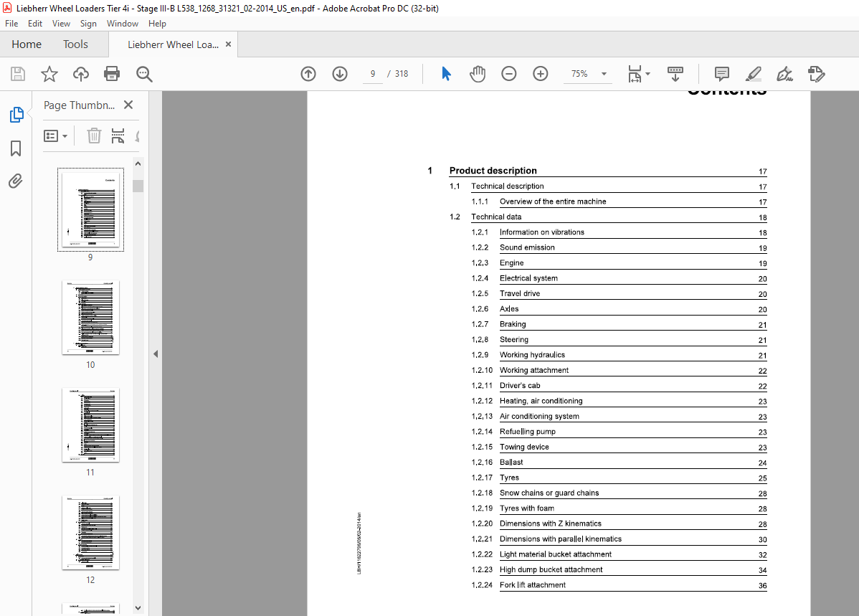Go to the next page arrow

click(340, 73)
